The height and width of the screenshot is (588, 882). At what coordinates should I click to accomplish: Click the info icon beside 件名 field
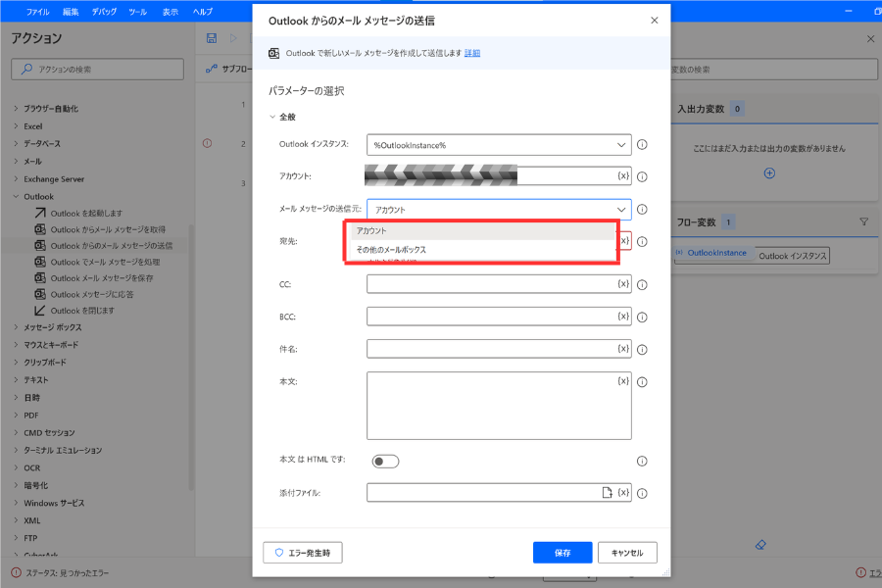642,350
